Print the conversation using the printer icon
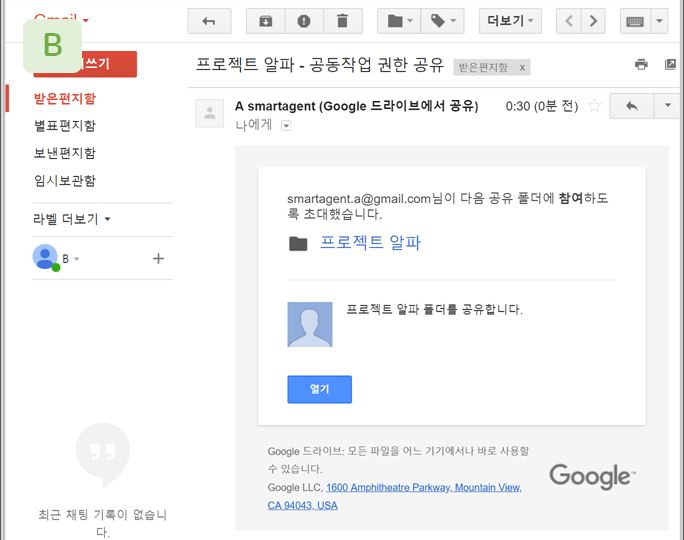Screen dimensions: 684x540 [x=641, y=65]
